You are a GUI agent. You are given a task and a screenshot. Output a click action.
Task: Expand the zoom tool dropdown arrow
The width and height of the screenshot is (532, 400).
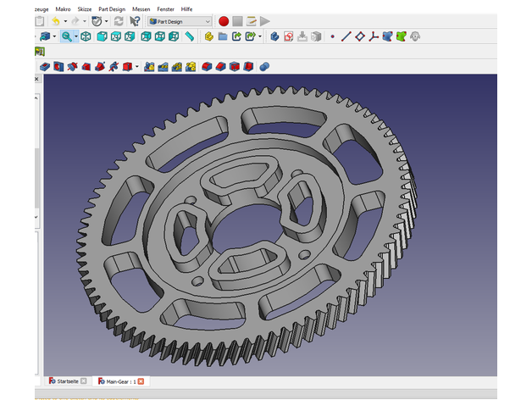76,36
